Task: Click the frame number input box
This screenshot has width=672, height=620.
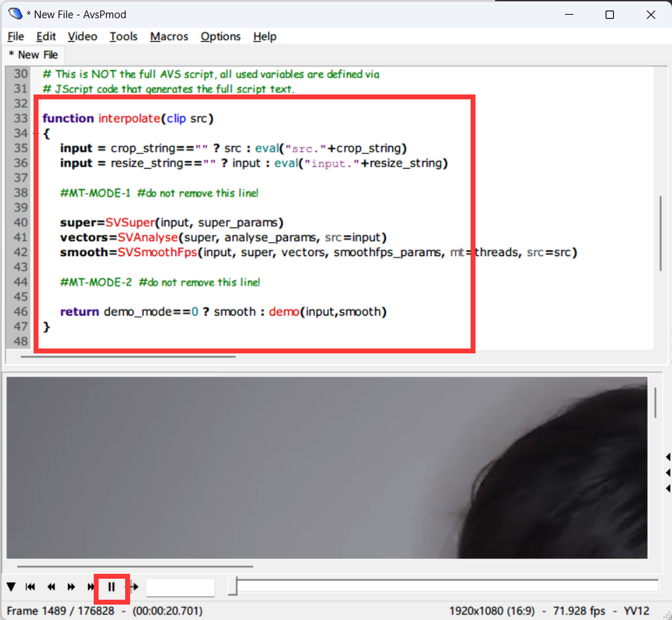Action: 180,587
